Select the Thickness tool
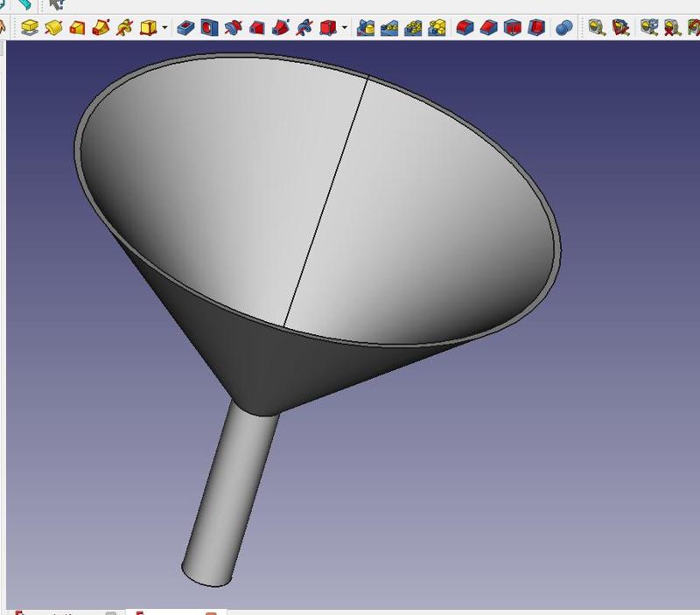 [536, 28]
